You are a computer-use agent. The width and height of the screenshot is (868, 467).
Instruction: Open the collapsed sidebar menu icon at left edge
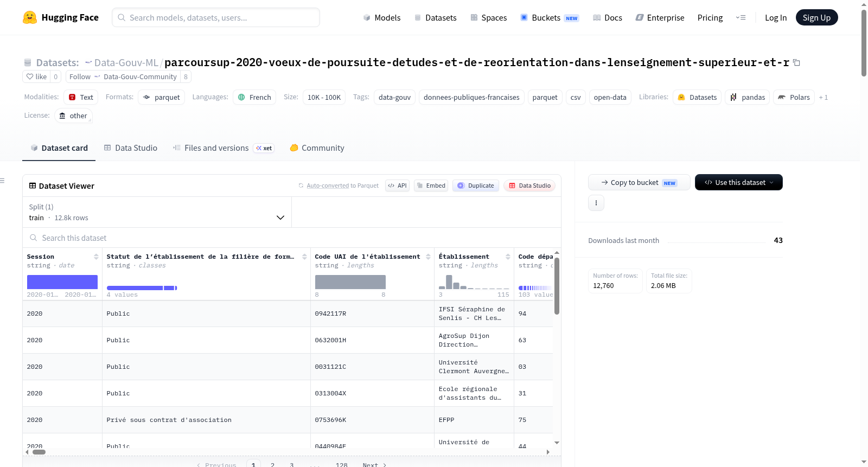2,181
